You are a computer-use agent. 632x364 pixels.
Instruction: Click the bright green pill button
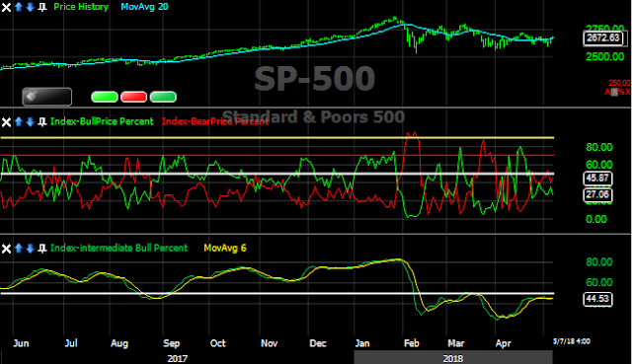[105, 97]
